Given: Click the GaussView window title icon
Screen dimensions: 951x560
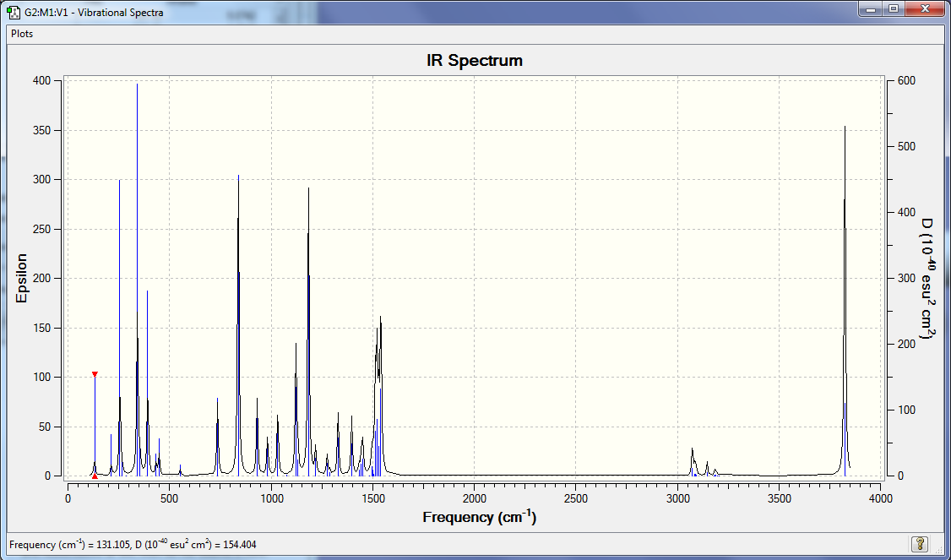Looking at the screenshot, I should tap(14, 12).
